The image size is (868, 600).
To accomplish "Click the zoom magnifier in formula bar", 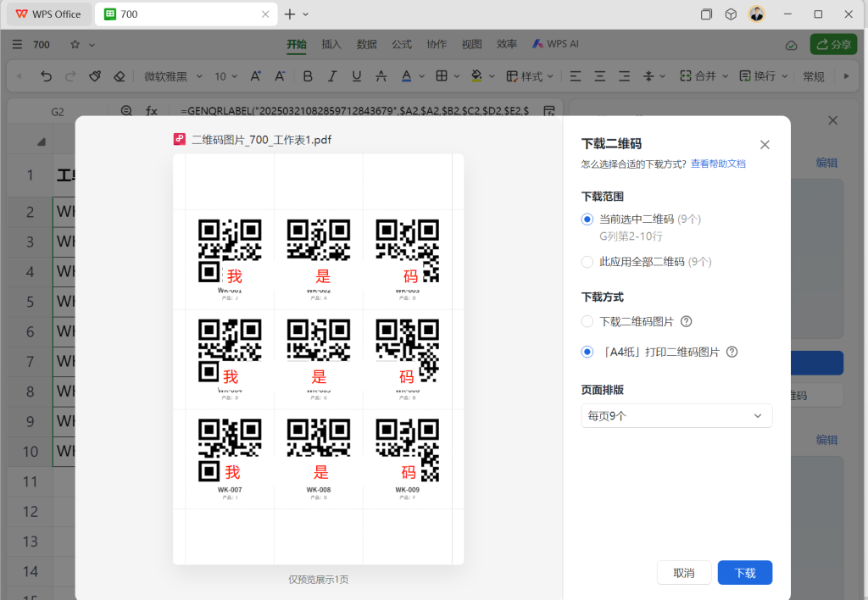I will click(x=126, y=111).
